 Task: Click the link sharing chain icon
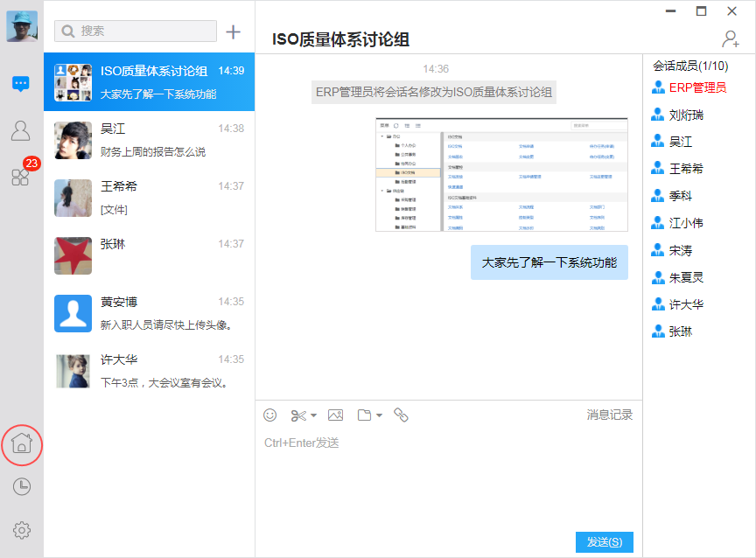[402, 415]
